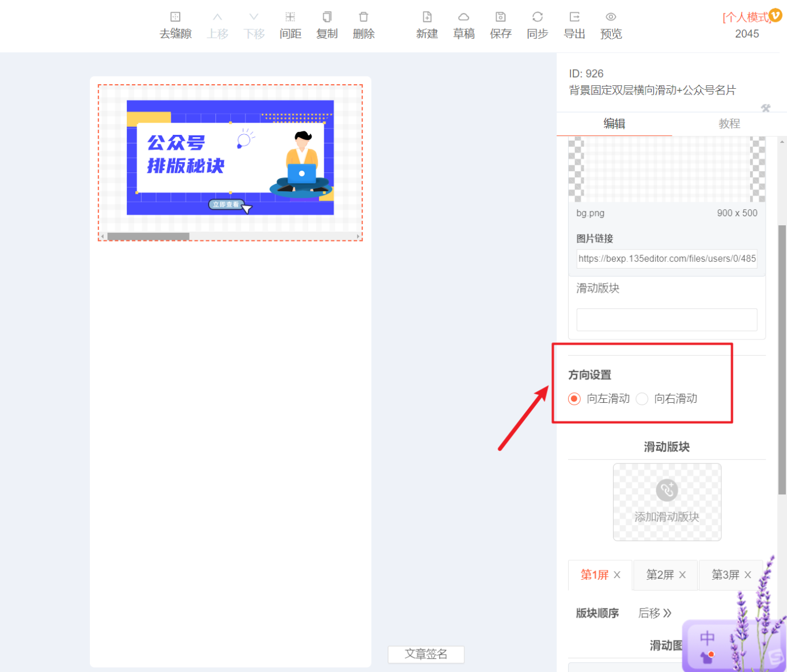
Task: Click the horizontal scrollbar under the canvas image
Action: click(149, 236)
